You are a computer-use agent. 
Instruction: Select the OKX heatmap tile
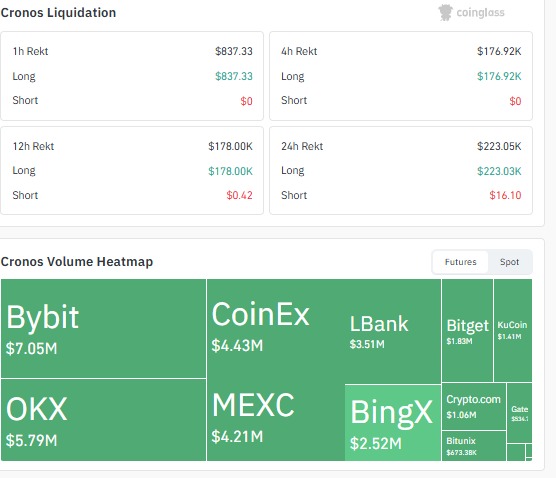(x=104, y=420)
